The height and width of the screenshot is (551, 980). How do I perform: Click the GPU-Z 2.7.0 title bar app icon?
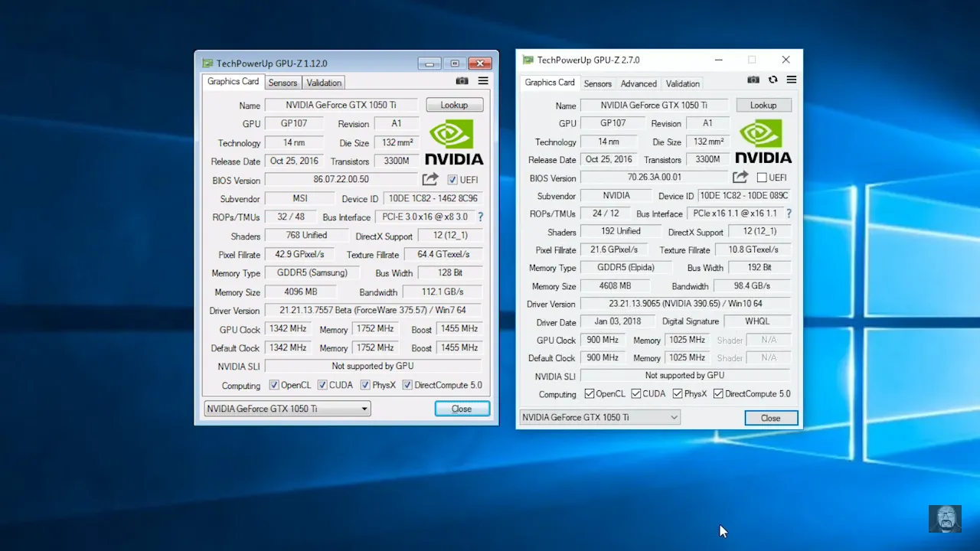528,60
